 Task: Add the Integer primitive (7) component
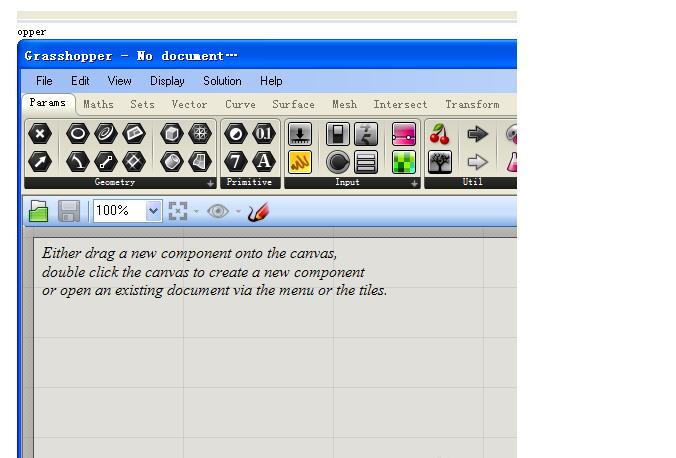point(236,161)
